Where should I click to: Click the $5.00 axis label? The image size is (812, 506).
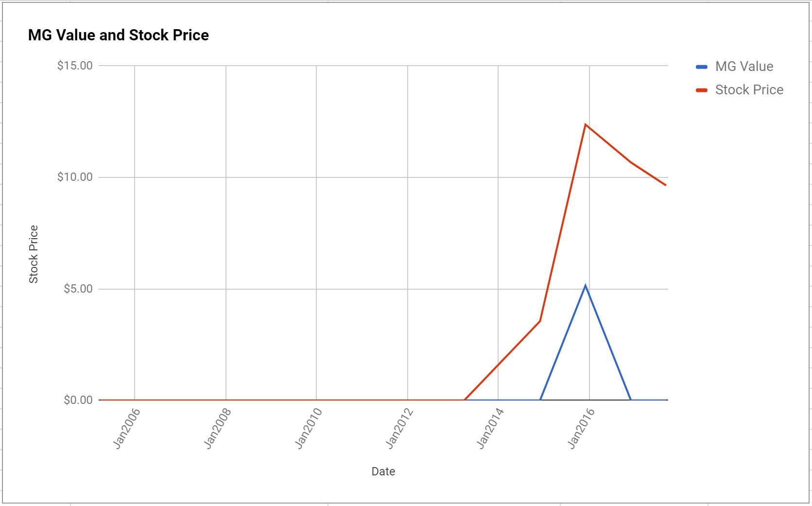coord(78,289)
